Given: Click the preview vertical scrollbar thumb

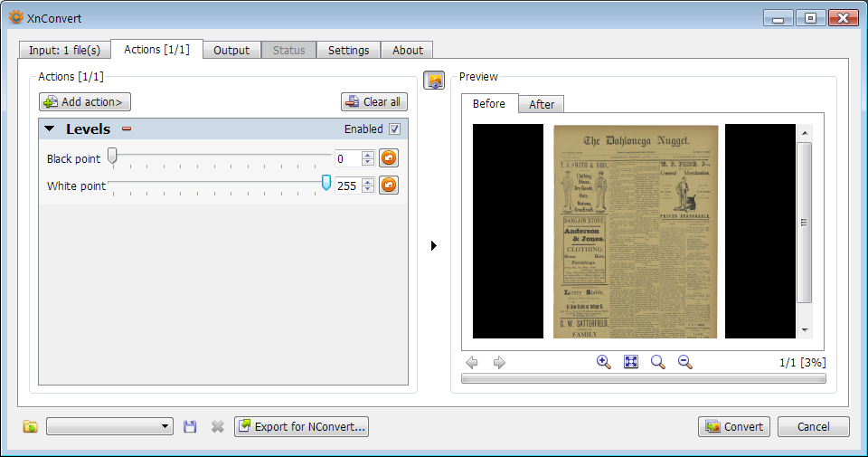Looking at the screenshot, I should pyautogui.click(x=805, y=223).
